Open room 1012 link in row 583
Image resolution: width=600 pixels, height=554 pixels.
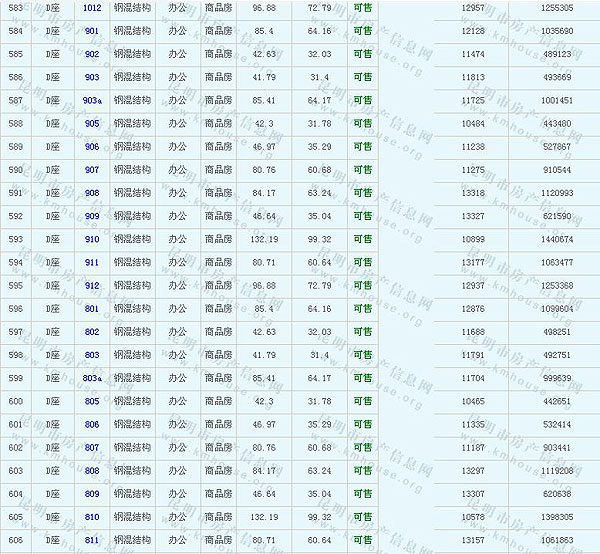coord(92,8)
